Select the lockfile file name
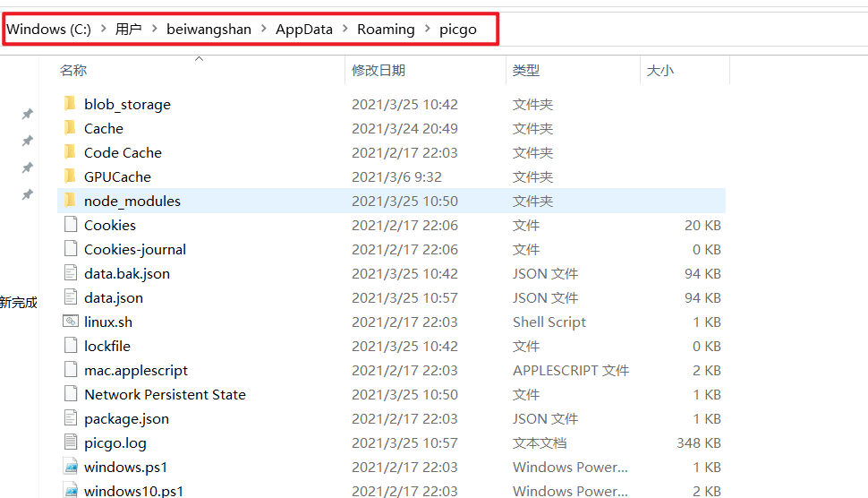868x498 pixels. 106,347
